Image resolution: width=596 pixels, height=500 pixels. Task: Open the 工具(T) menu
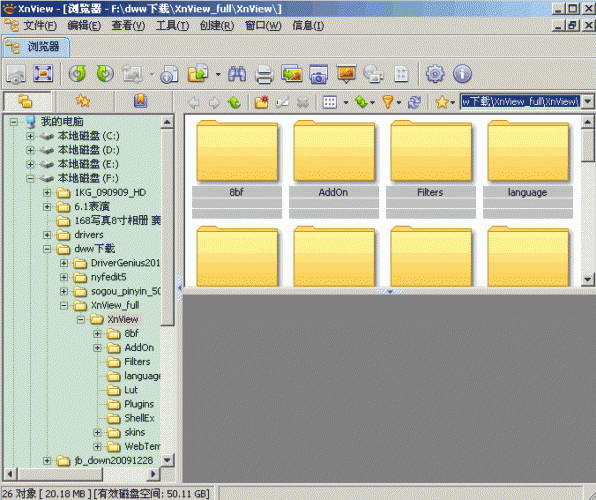point(172,25)
